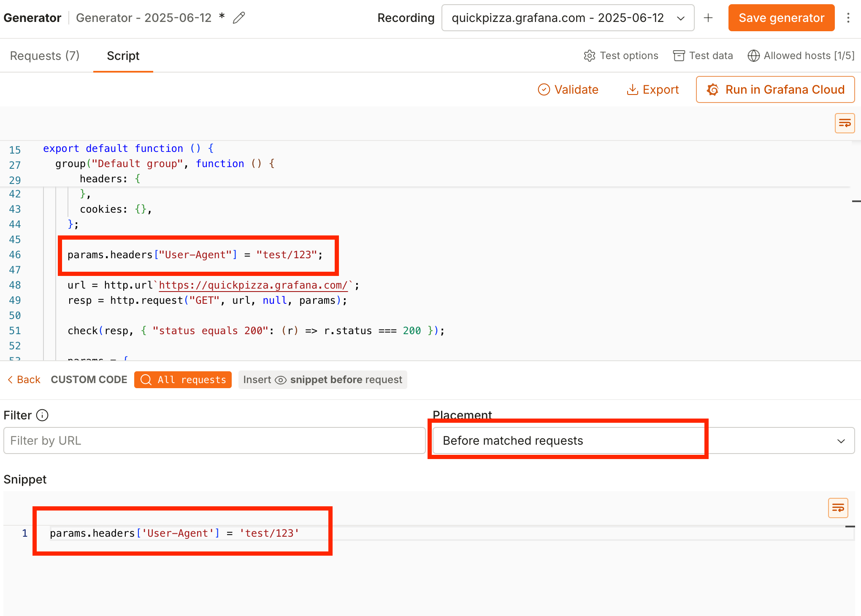Expand the Placement dropdown

pos(643,440)
